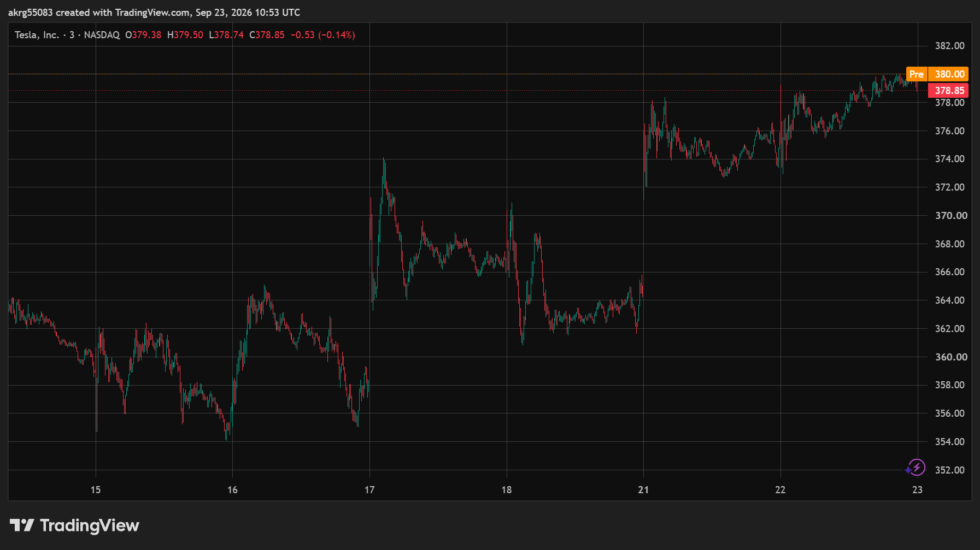Click the 352.00 price axis label
Image resolution: width=980 pixels, height=550 pixels.
(x=949, y=470)
